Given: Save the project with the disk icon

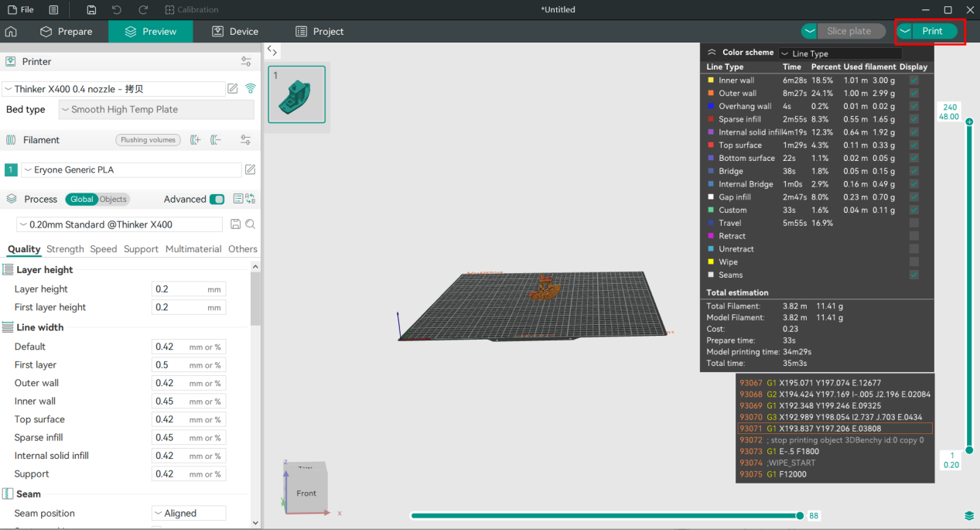Looking at the screenshot, I should 91,10.
